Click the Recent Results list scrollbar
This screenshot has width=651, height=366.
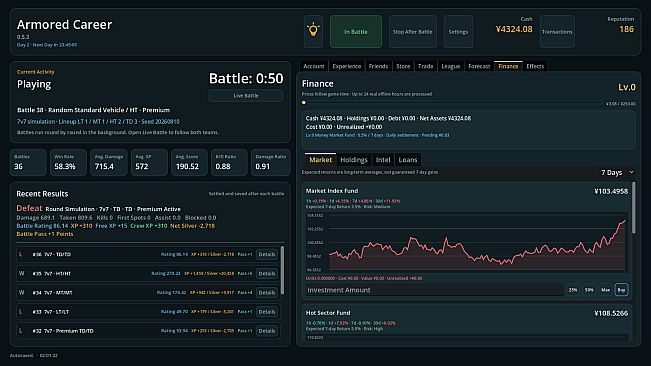point(283,271)
